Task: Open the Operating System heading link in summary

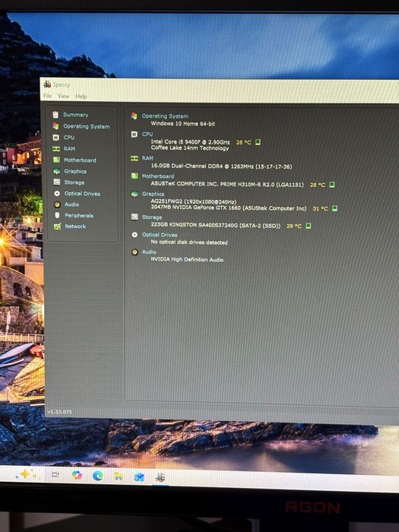Action: click(165, 116)
